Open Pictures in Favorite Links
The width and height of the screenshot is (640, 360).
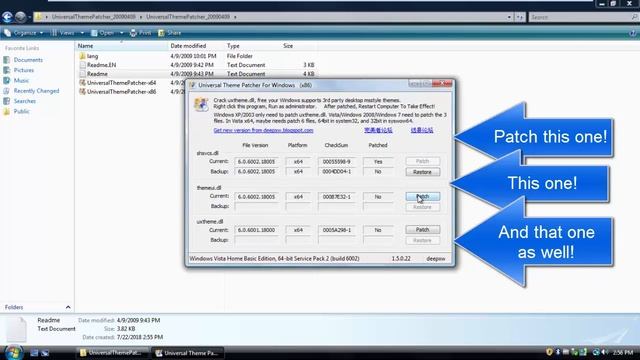pos(19,70)
